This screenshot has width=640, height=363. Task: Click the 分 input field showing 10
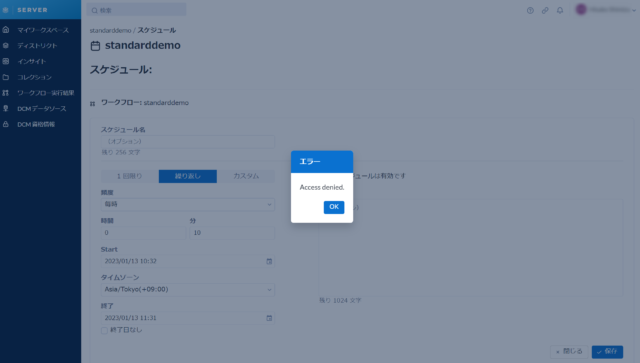click(232, 233)
